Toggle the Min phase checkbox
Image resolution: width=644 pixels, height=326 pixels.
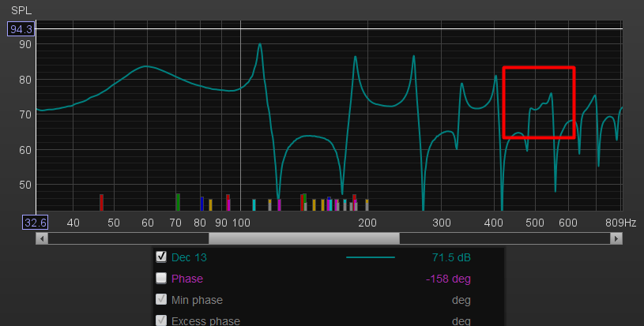[161, 299]
